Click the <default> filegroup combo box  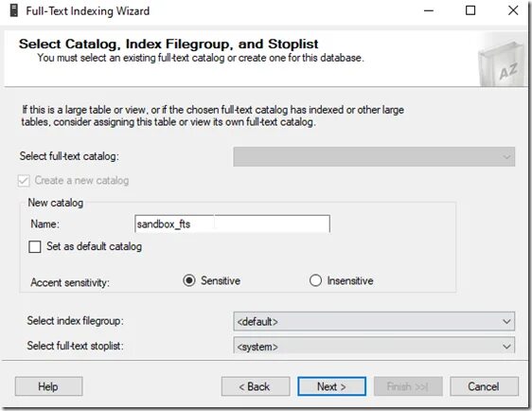click(x=374, y=321)
